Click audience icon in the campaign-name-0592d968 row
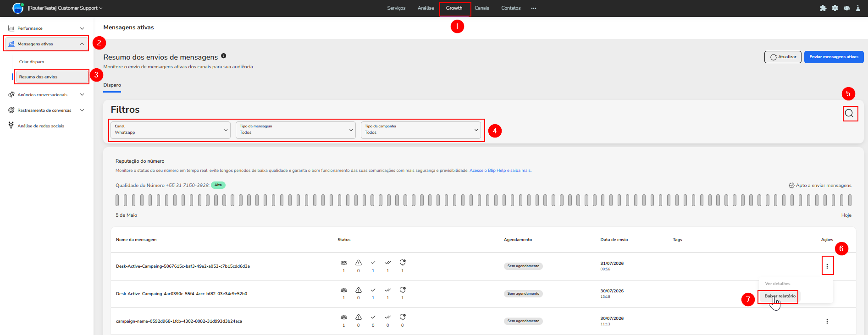The width and height of the screenshot is (868, 335). point(344,317)
